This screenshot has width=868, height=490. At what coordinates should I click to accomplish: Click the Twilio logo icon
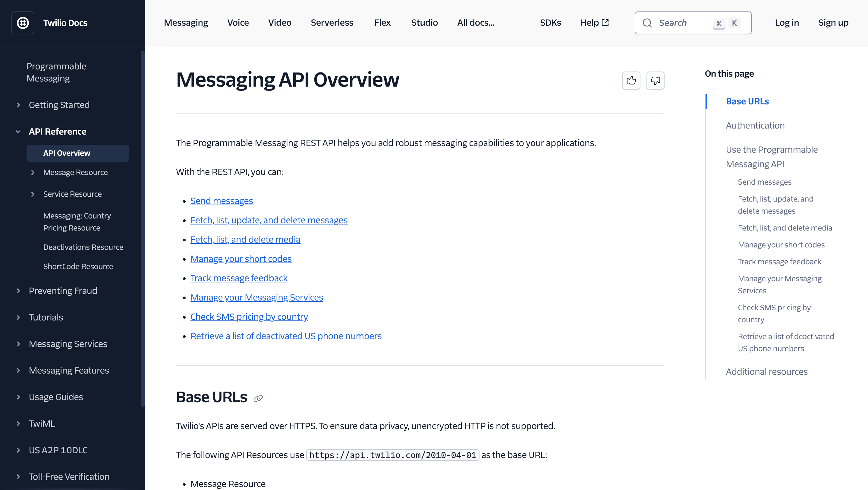pyautogui.click(x=23, y=23)
